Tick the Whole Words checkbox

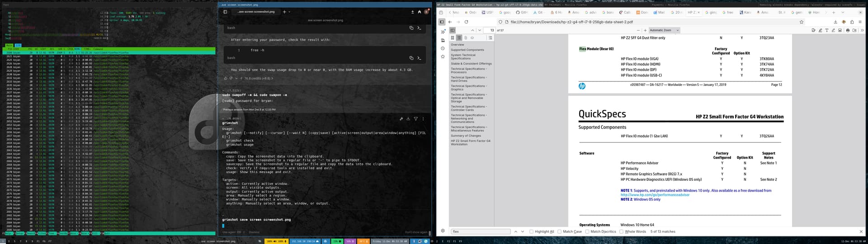(x=621, y=231)
